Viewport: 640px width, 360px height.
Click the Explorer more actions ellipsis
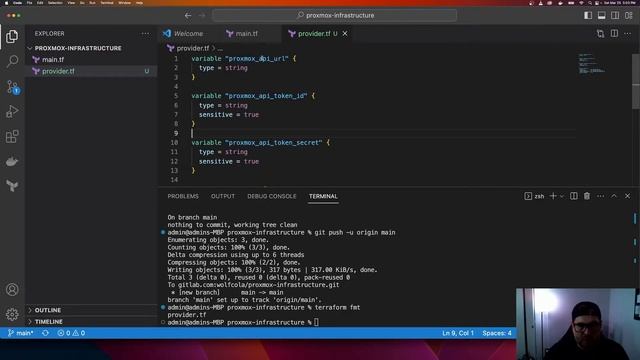click(145, 33)
